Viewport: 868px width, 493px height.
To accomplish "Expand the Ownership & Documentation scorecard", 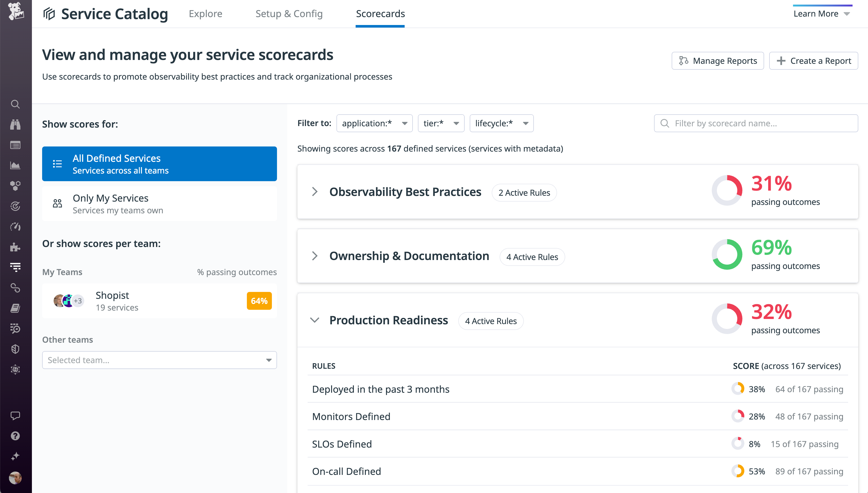I will point(315,256).
